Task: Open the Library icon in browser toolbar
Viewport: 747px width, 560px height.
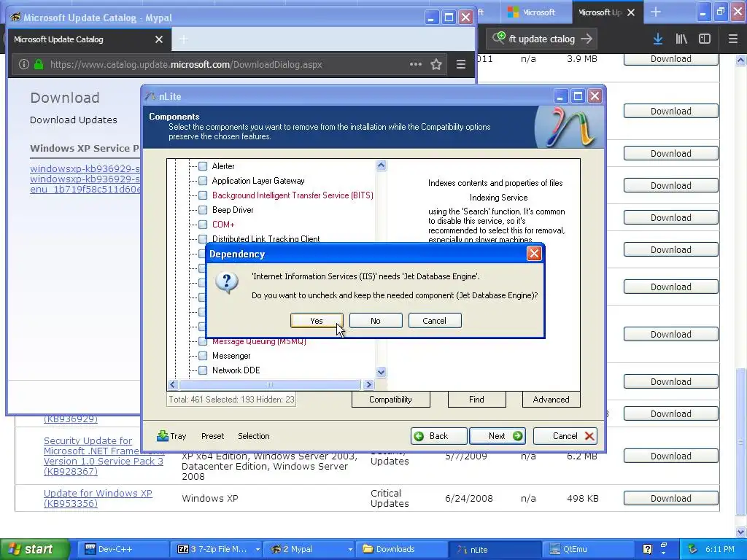Action: [681, 39]
